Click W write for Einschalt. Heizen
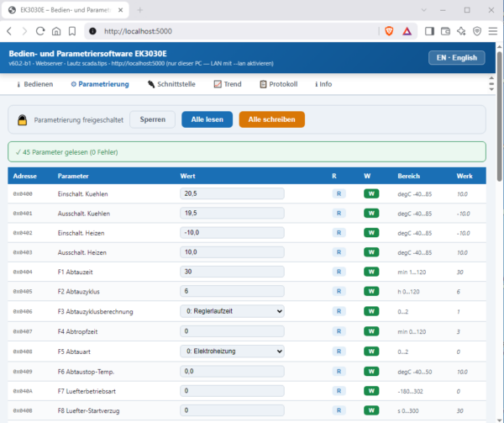 (371, 233)
